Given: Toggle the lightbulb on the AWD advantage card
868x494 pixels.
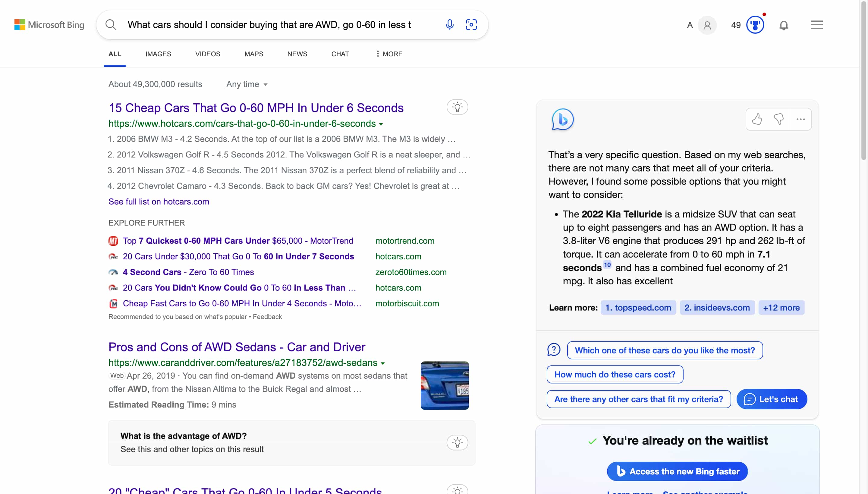Looking at the screenshot, I should tap(458, 442).
